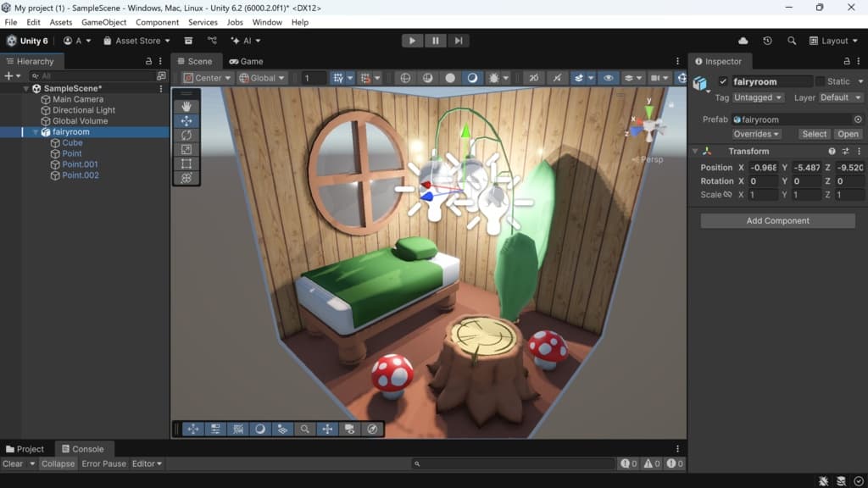Image resolution: width=868 pixels, height=488 pixels.
Task: Select the Scale tool in scene toolbar
Action: click(186, 150)
